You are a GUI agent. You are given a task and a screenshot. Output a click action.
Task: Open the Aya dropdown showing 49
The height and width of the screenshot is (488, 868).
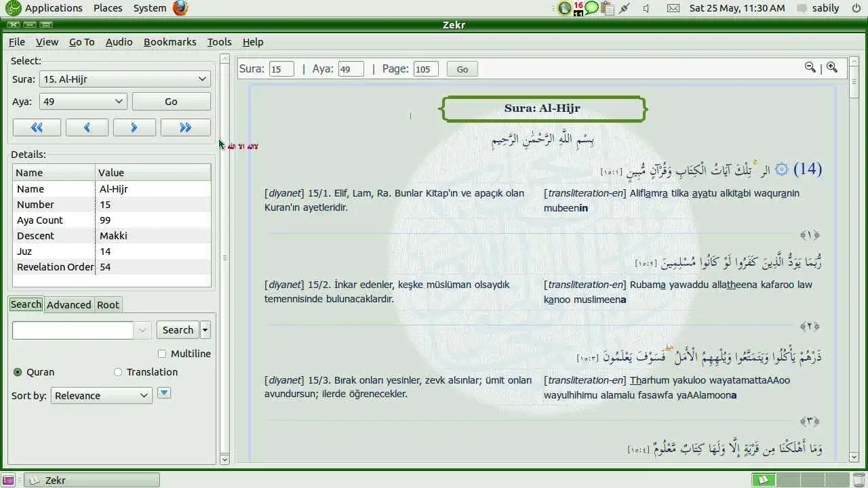(x=83, y=102)
